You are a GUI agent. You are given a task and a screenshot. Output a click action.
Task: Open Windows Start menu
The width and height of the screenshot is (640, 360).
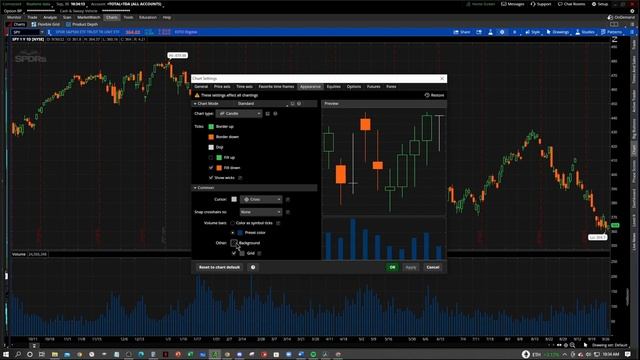tap(6, 354)
